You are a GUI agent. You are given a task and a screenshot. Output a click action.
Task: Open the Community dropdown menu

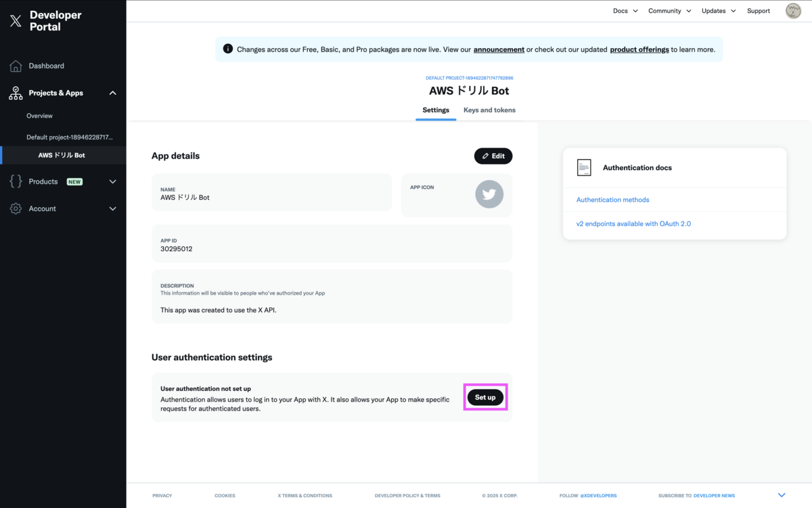coord(669,11)
